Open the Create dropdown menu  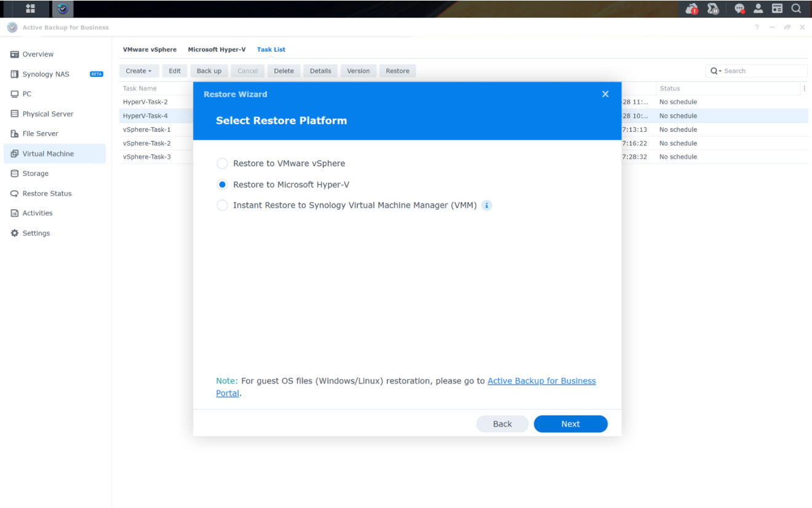coord(139,71)
